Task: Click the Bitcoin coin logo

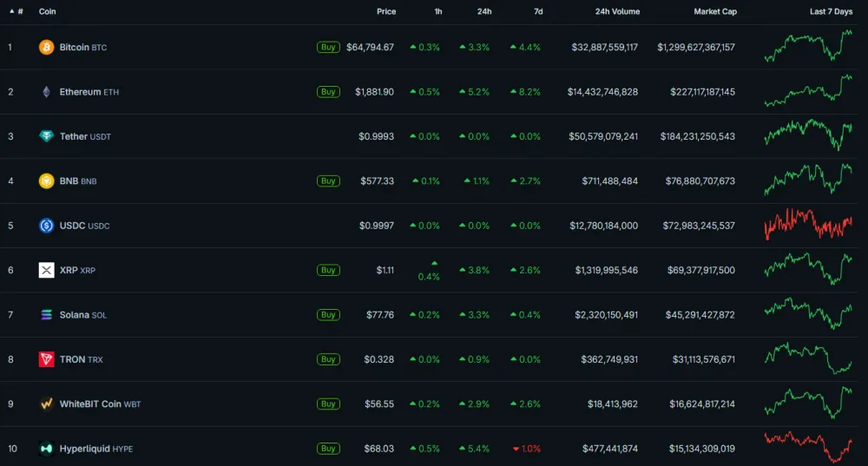Action: (x=47, y=47)
